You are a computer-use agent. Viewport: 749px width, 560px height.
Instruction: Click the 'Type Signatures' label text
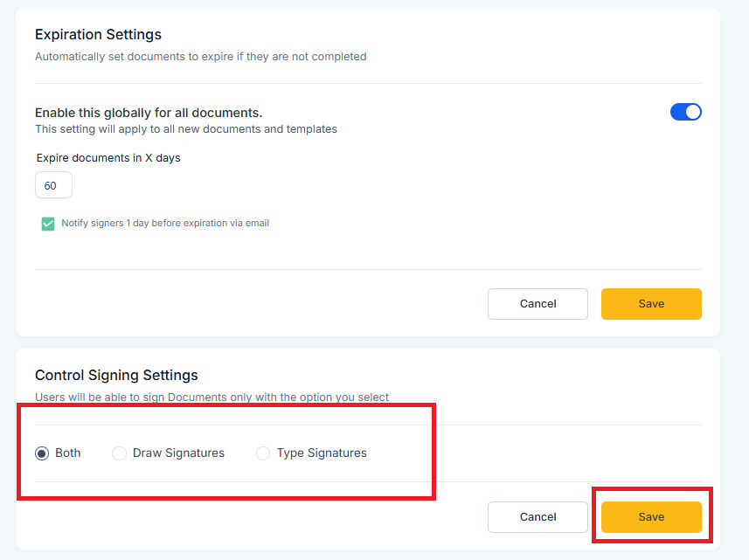click(322, 453)
